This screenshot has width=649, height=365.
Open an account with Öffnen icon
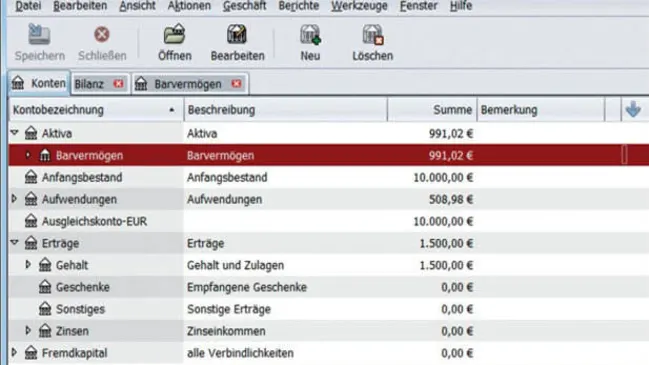(175, 34)
